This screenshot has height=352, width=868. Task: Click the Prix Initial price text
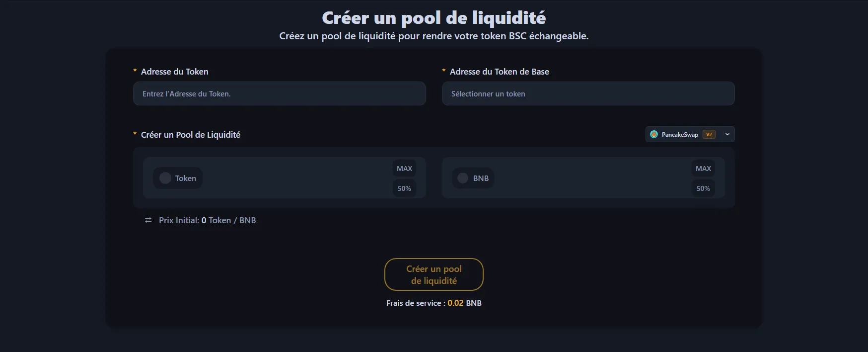point(207,220)
